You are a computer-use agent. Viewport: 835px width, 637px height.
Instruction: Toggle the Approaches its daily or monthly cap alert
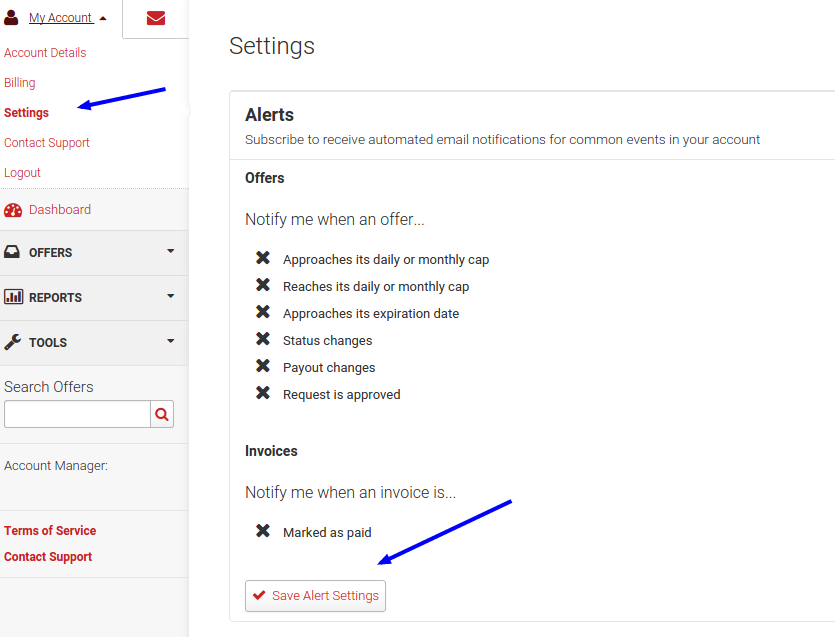263,258
